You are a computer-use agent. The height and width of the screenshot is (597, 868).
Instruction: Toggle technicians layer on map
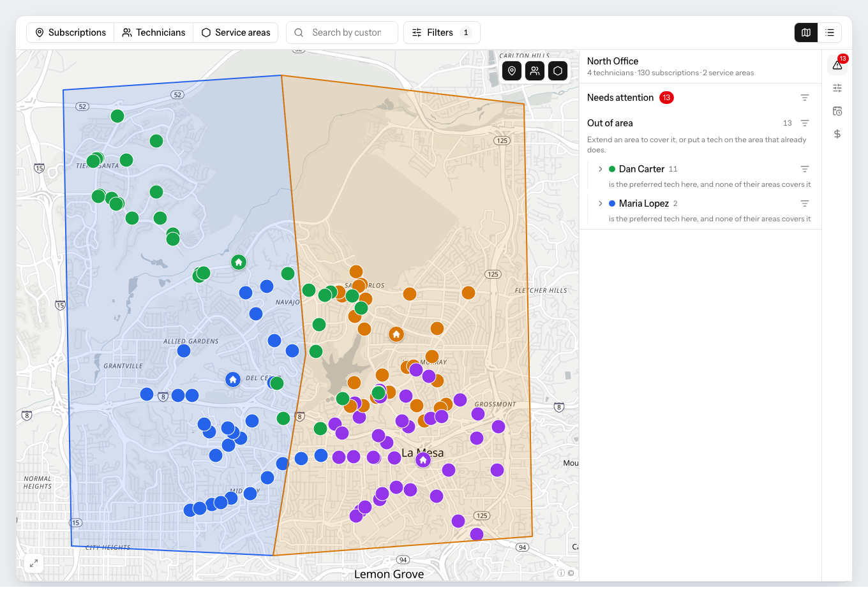tap(535, 71)
